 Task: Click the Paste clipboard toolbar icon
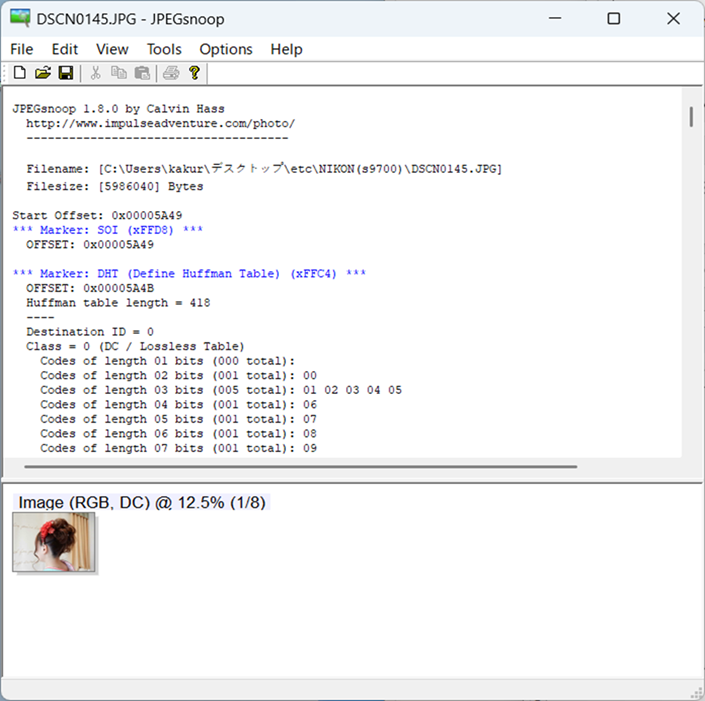coord(142,73)
